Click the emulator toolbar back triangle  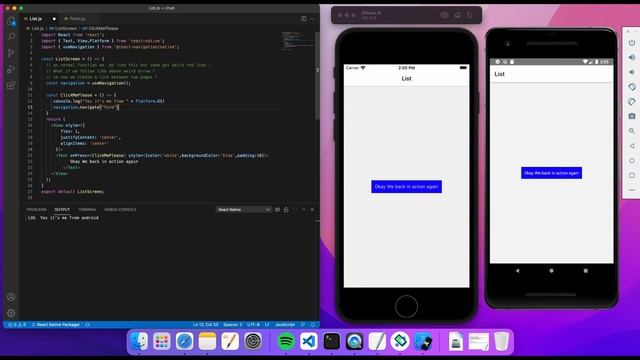pos(632,146)
